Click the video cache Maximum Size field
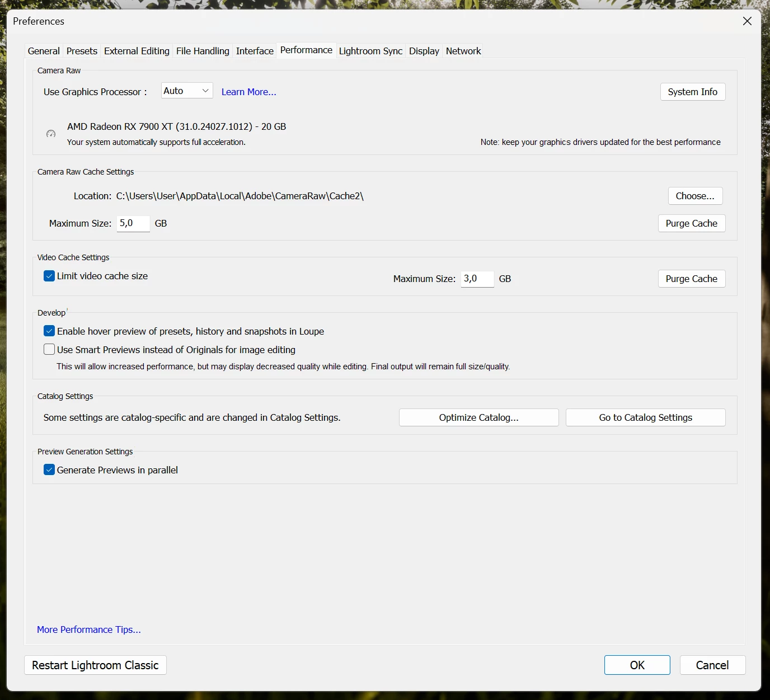Viewport: 770px width, 700px height. point(477,279)
